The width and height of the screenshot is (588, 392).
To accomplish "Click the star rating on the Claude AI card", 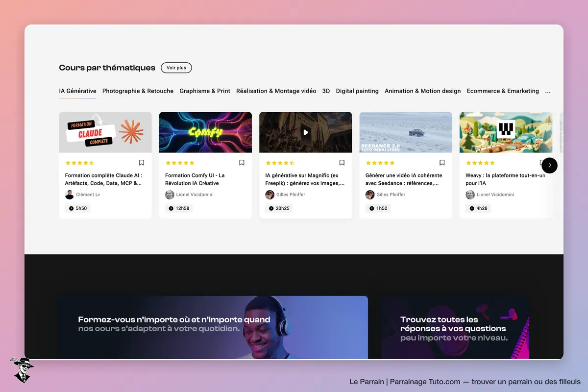I will tap(79, 163).
